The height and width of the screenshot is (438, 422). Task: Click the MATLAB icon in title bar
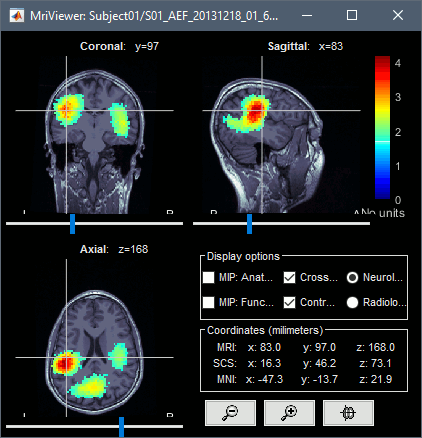[17, 15]
